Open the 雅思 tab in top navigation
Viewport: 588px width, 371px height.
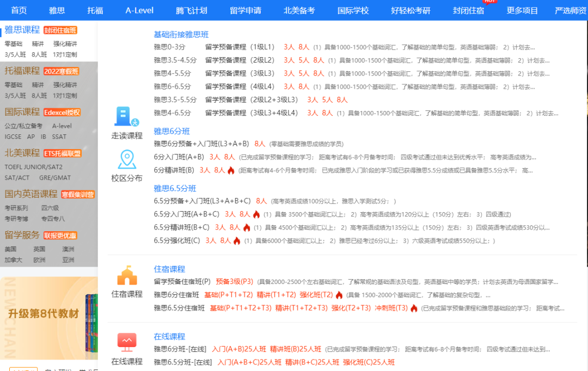pos(57,10)
